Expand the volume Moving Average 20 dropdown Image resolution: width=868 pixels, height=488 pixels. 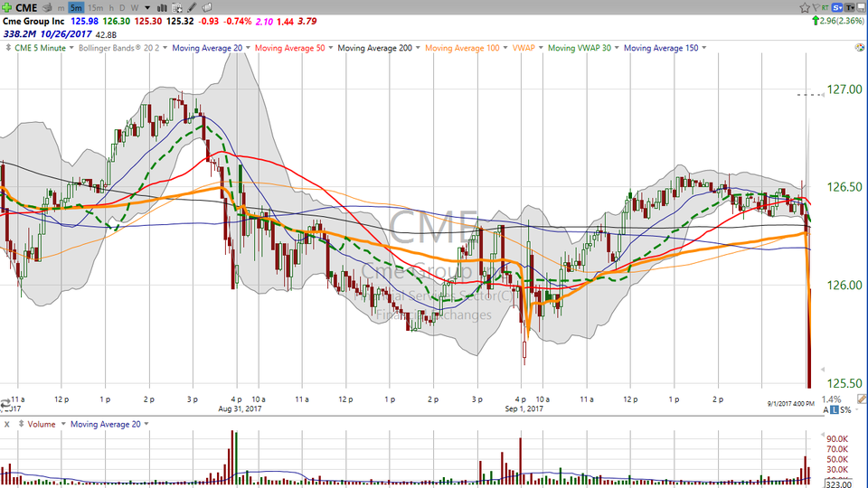tap(146, 424)
